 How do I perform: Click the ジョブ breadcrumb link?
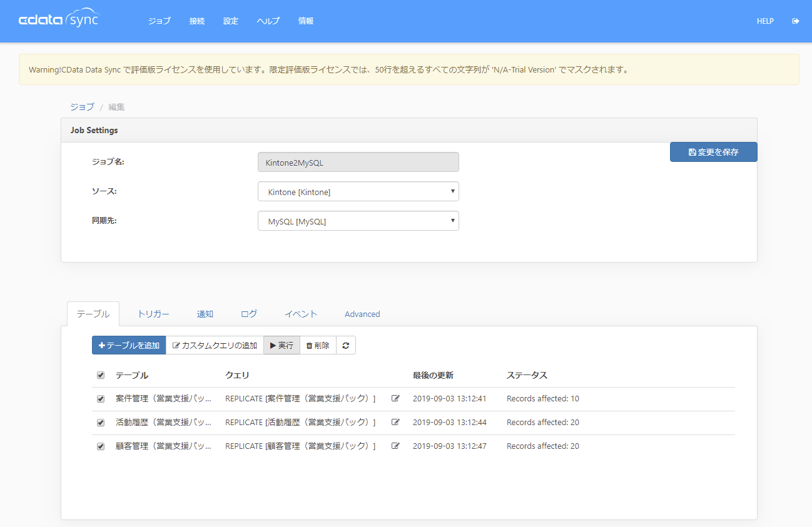(x=82, y=107)
